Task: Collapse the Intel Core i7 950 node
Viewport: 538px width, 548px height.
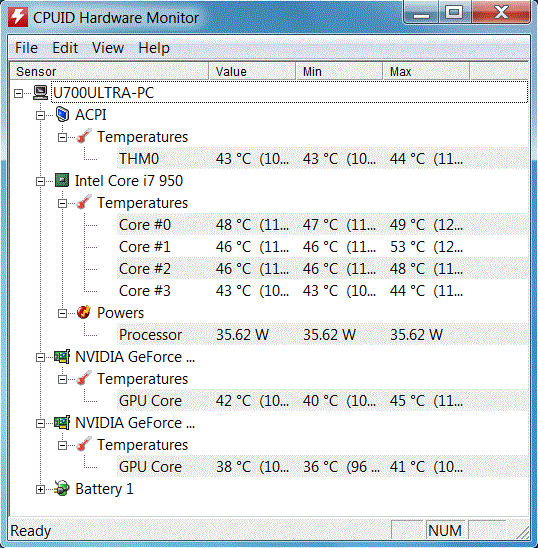Action: click(41, 181)
